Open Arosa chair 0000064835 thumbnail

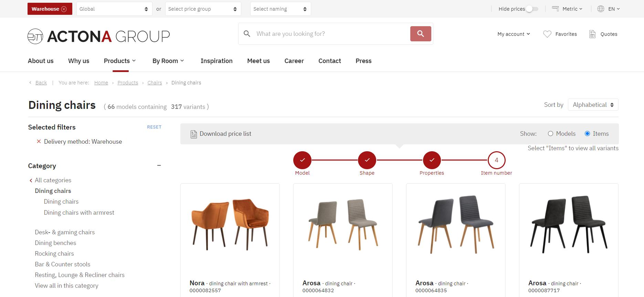point(456,224)
